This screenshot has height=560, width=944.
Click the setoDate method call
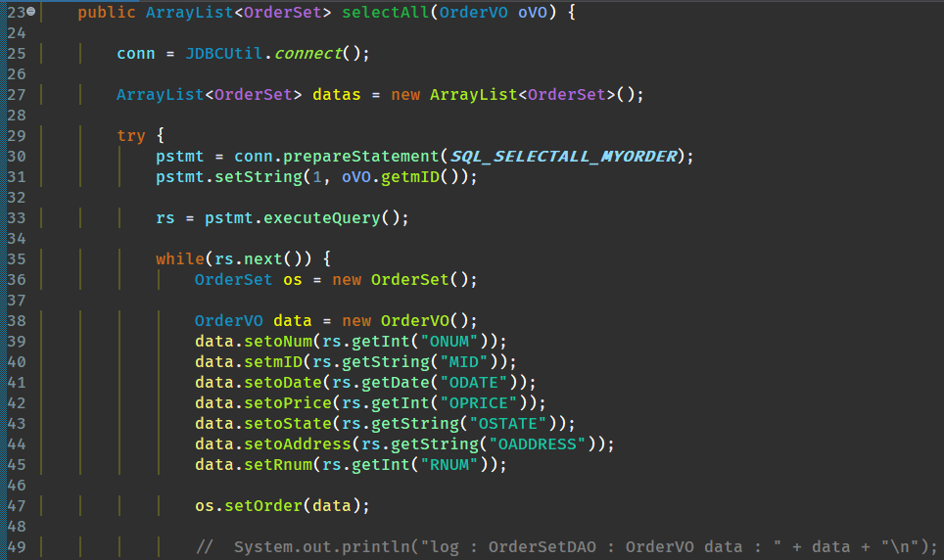283,383
